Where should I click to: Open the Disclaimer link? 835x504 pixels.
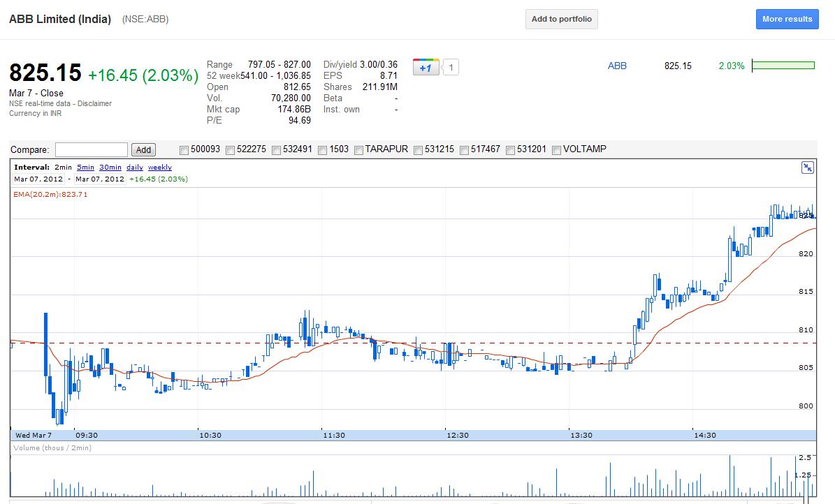[95, 103]
